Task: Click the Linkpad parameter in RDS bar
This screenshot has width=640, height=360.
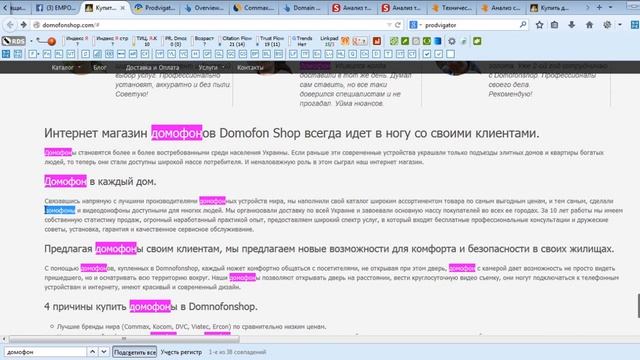Action: click(x=329, y=41)
